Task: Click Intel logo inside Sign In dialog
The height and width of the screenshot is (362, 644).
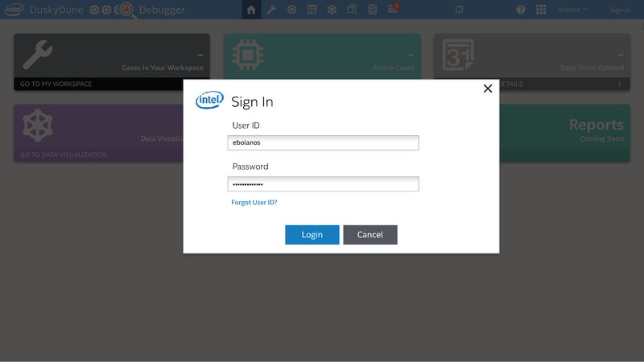Action: 209,100
